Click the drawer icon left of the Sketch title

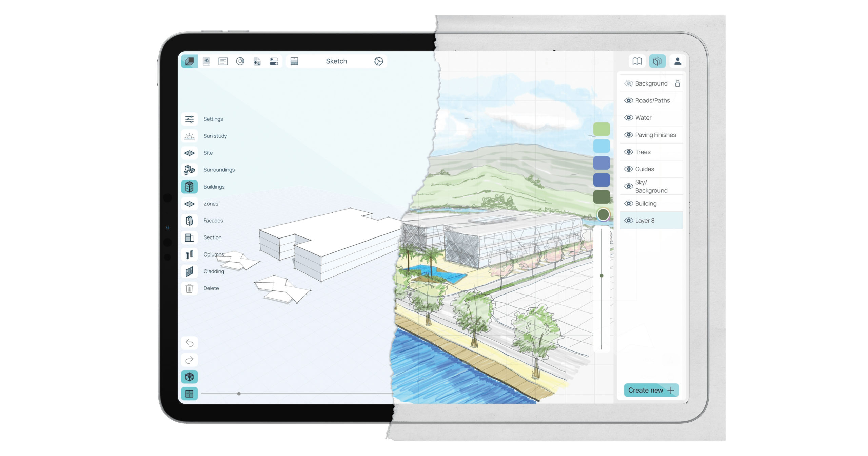point(294,61)
